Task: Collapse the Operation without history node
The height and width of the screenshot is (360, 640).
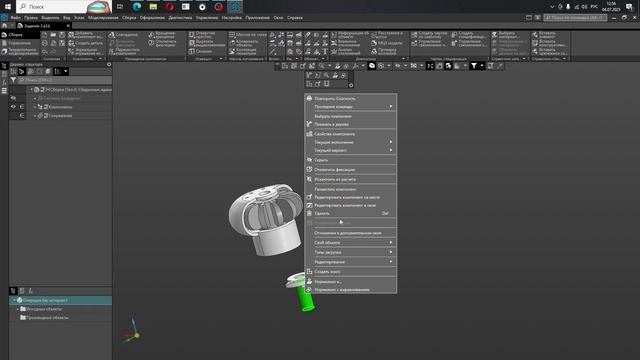Action: (x=14, y=300)
